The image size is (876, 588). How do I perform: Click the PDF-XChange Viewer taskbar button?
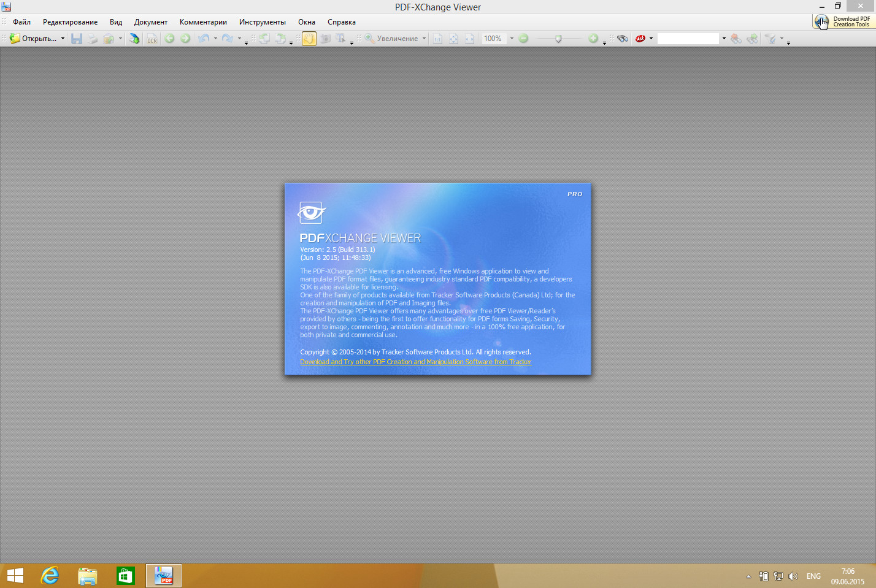164,576
